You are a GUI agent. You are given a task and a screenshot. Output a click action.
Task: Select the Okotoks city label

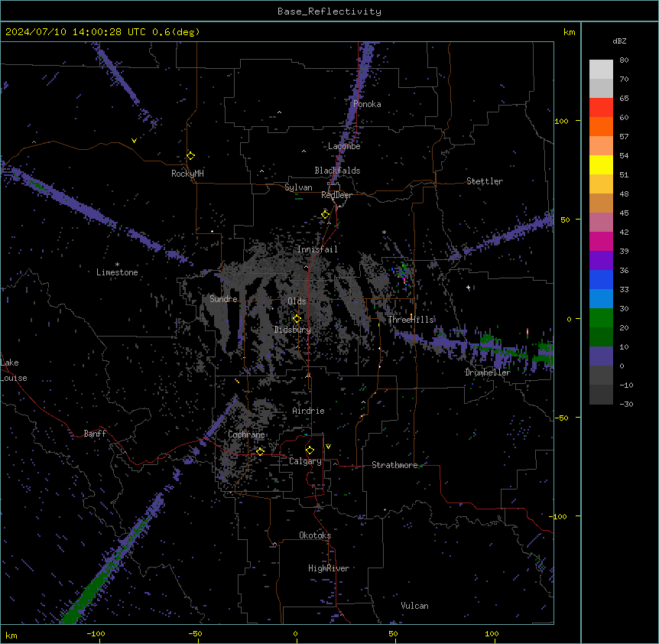(315, 535)
